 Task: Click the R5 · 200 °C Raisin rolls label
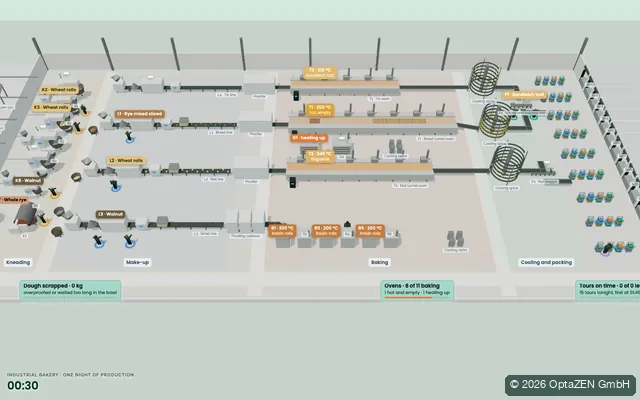(370, 231)
